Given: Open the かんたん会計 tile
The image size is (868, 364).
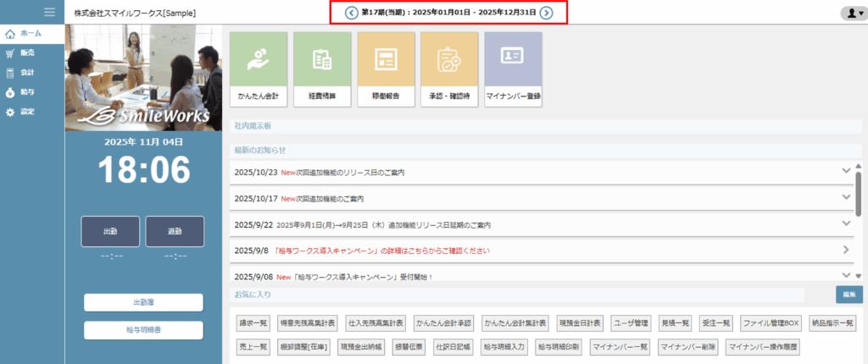Looking at the screenshot, I should (259, 69).
